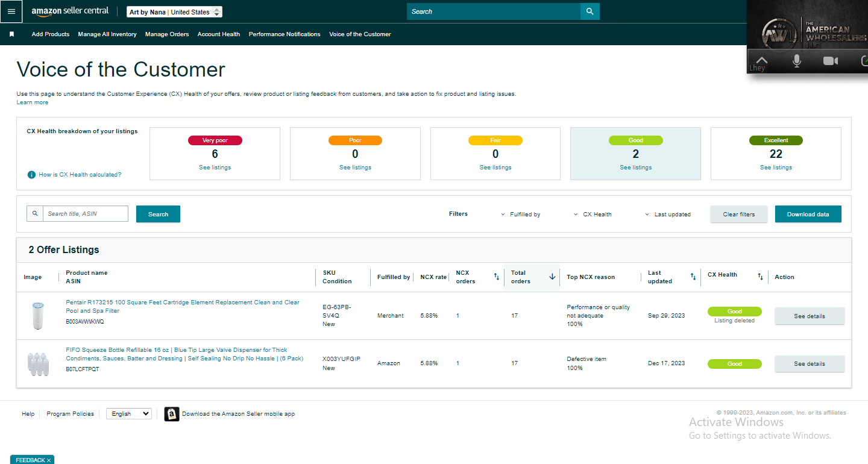868x464 pixels.
Task: Sort by NCX orders column arrows
Action: [497, 277]
